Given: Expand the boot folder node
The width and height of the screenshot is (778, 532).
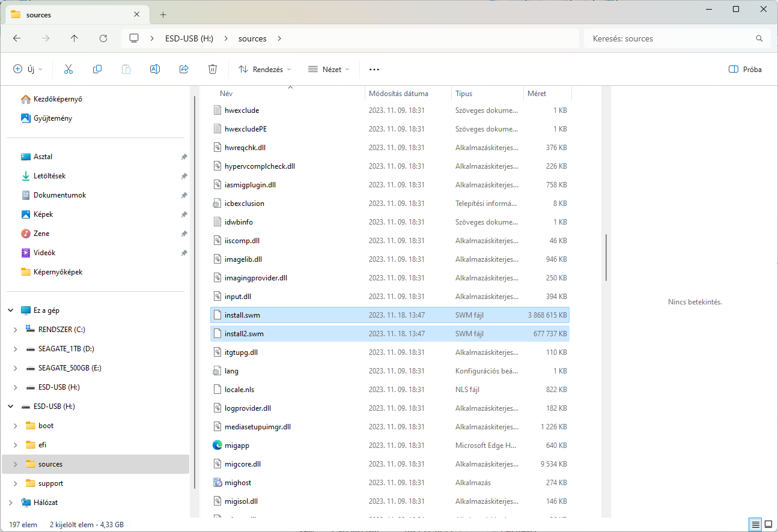Looking at the screenshot, I should (x=16, y=426).
